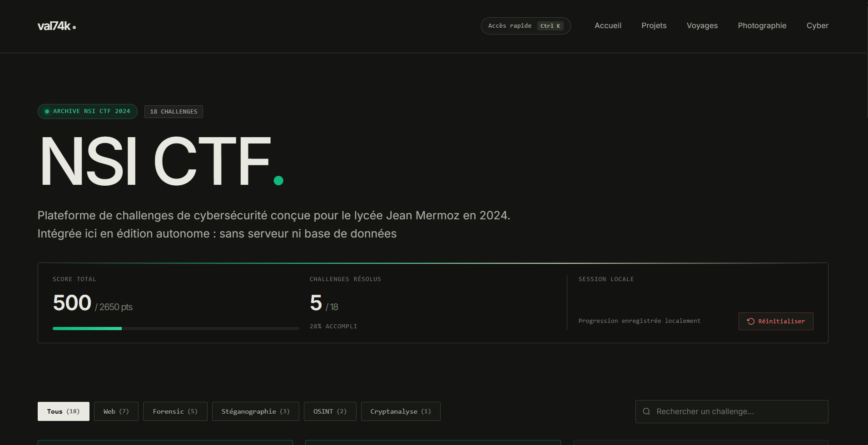Click the reset arrow icon in Réinitialiser
The height and width of the screenshot is (445, 868).
pos(751,321)
